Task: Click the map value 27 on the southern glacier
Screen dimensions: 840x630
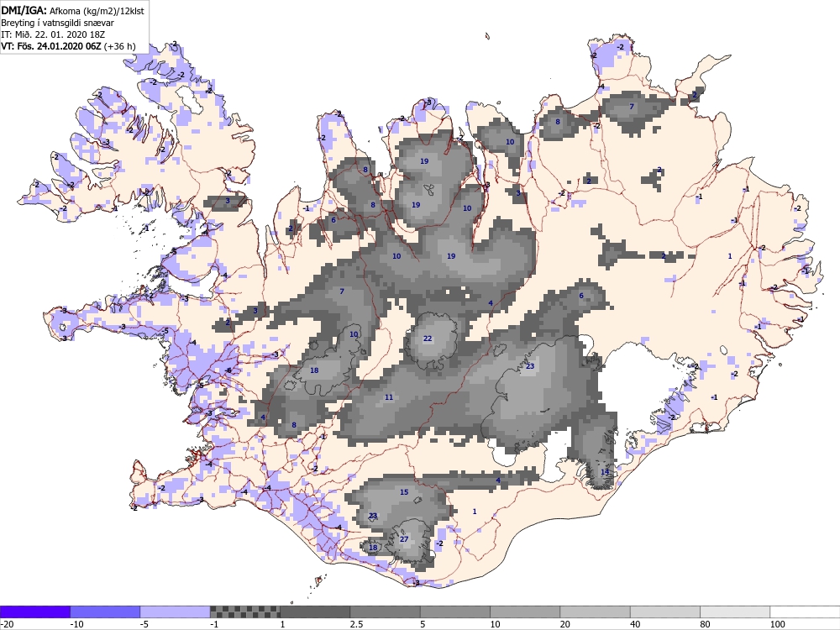Action: pyautogui.click(x=404, y=539)
